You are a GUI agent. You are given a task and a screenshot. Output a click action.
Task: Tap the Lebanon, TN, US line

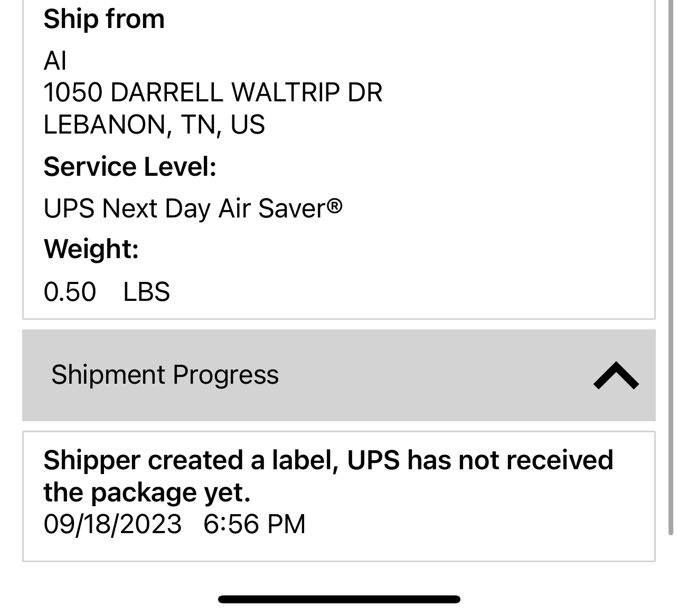pyautogui.click(x=154, y=125)
